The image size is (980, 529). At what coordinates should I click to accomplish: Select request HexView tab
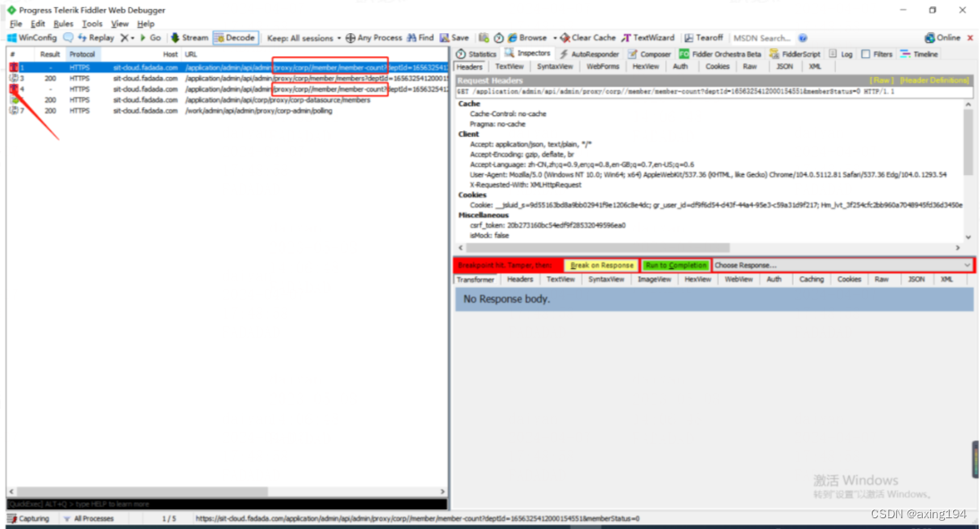(x=646, y=67)
